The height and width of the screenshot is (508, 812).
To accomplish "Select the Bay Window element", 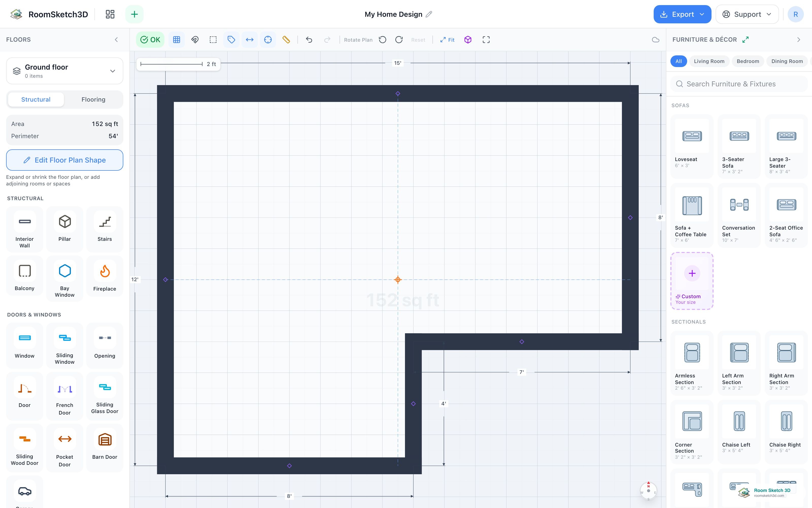I will coord(65,279).
